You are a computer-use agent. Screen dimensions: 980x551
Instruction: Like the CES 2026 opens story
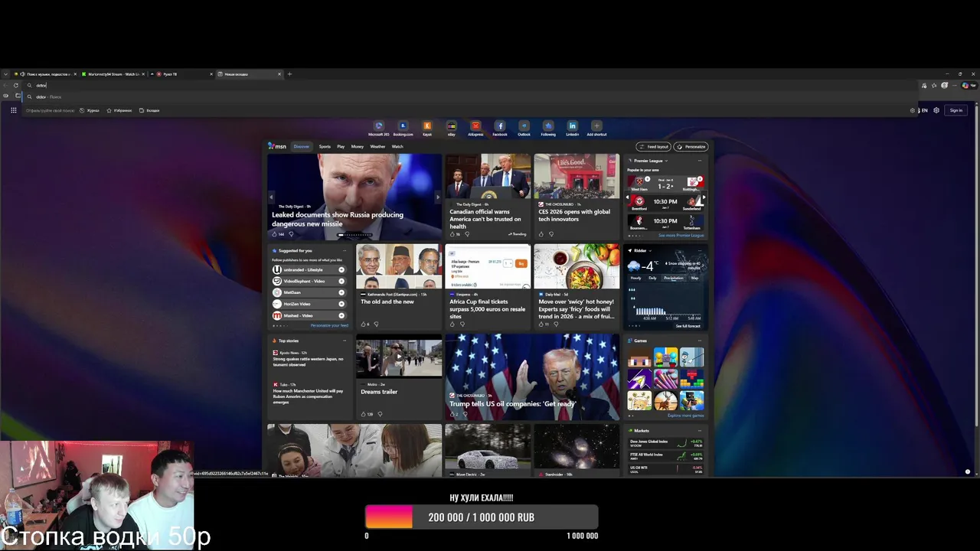coord(541,234)
